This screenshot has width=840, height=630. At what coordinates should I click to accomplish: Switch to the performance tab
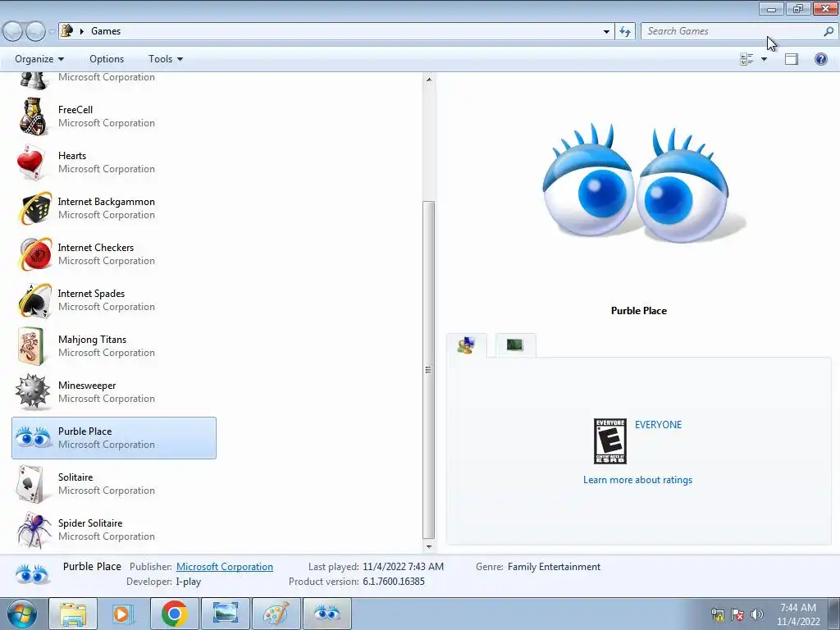point(515,345)
